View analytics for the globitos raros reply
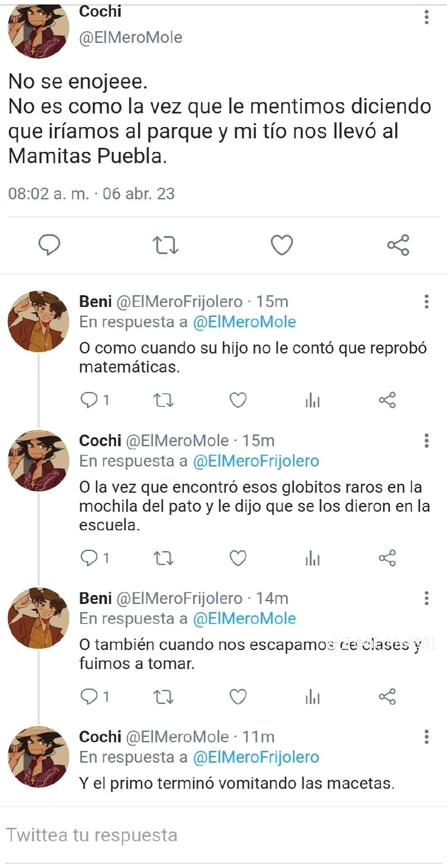Image resolution: width=447 pixels, height=868 pixels. pos(313,558)
